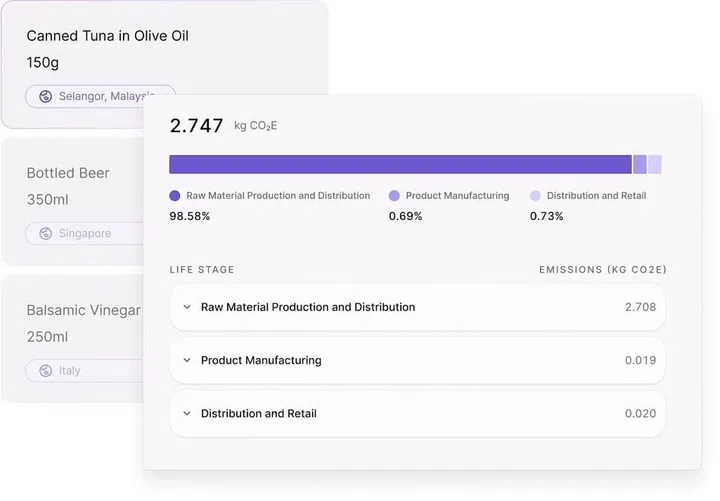The height and width of the screenshot is (501, 720).
Task: Expand Product Manufacturing row chevron
Action: (187, 360)
